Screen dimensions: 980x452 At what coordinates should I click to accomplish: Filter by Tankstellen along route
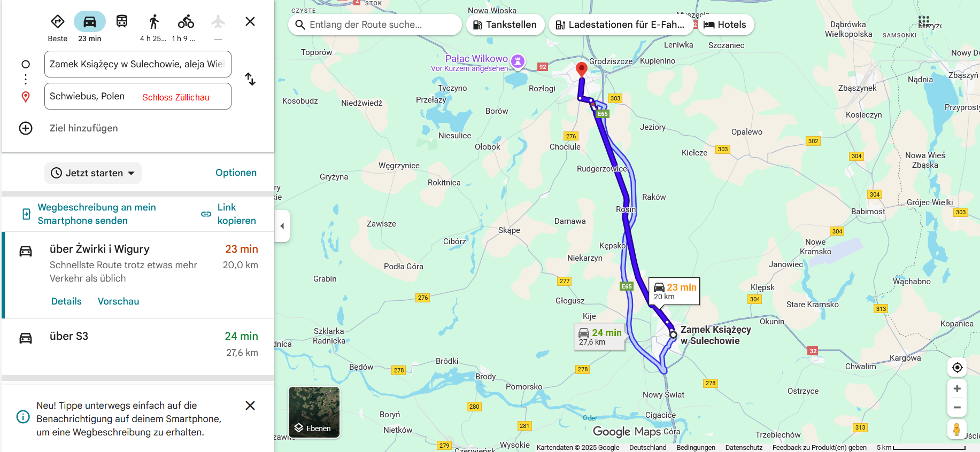pos(505,25)
